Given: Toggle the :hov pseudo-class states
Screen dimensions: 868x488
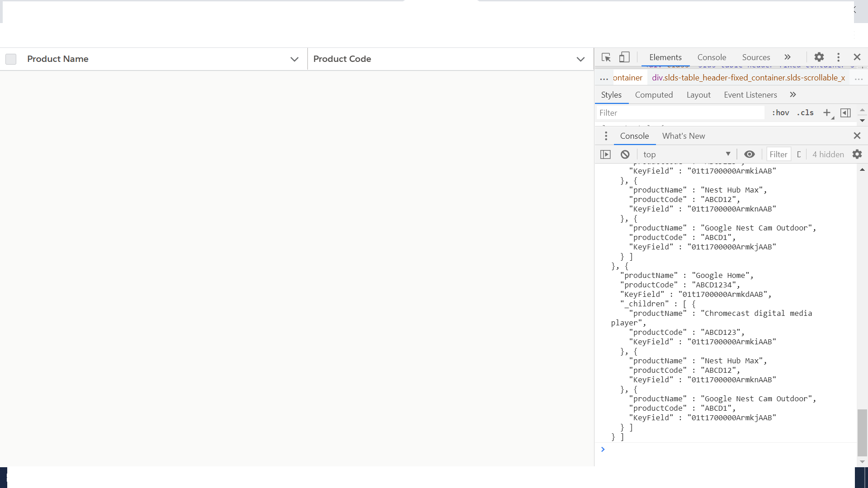Looking at the screenshot, I should coord(780,113).
